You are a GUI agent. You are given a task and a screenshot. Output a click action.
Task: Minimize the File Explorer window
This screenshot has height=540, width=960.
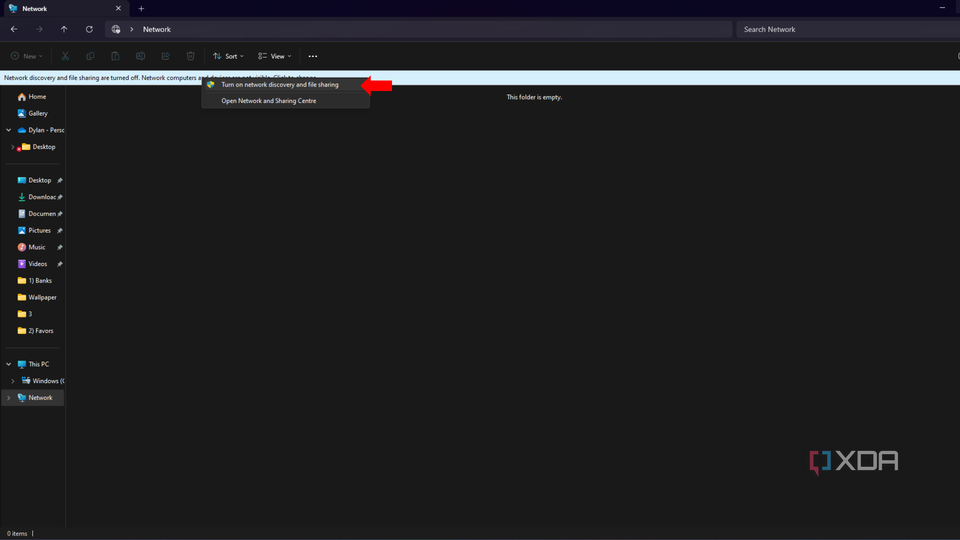(x=942, y=8)
